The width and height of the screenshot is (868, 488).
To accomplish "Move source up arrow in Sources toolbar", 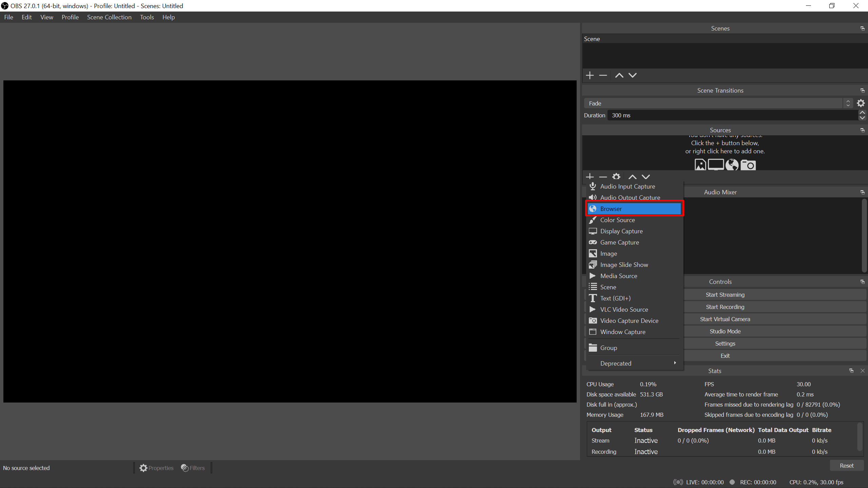I will click(632, 177).
